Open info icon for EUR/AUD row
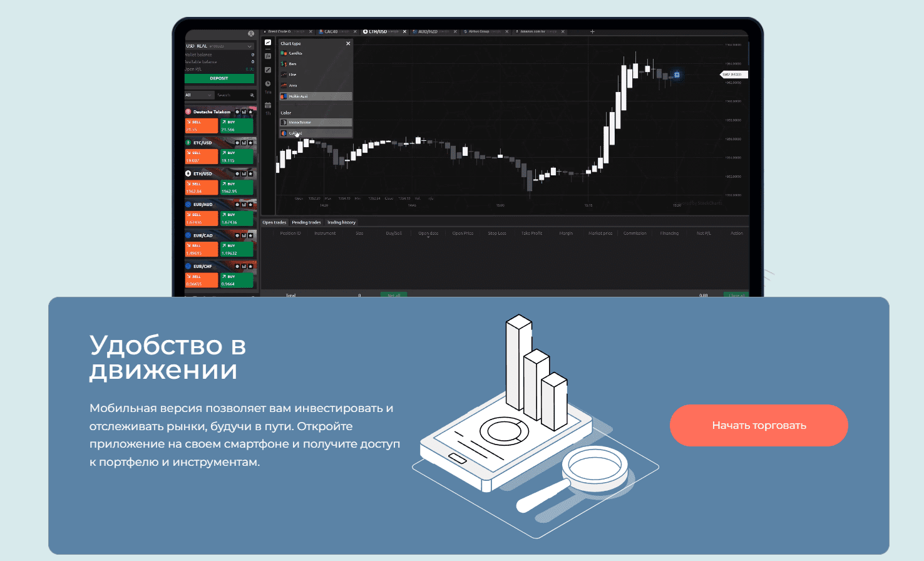Screen dimensions: 924x561 (237, 204)
